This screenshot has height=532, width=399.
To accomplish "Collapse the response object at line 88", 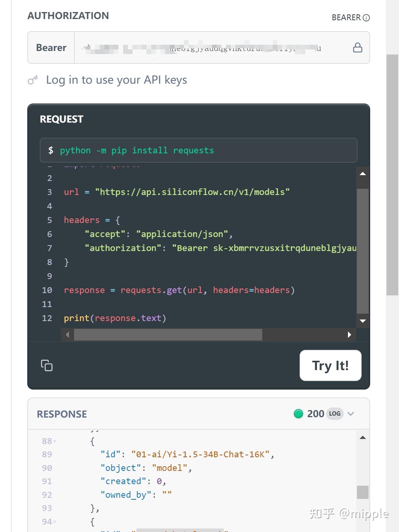I will click(x=55, y=441).
